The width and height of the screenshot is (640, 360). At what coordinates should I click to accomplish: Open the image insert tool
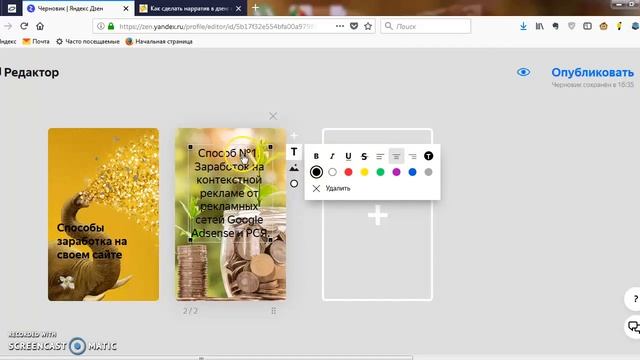coord(294,168)
